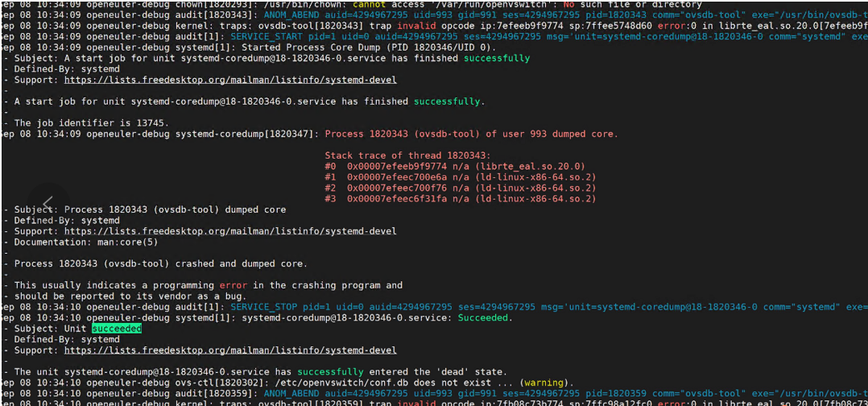Screen dimensions: 868x406
Task: Click the yellow '(warning)' text
Action: (x=547, y=383)
